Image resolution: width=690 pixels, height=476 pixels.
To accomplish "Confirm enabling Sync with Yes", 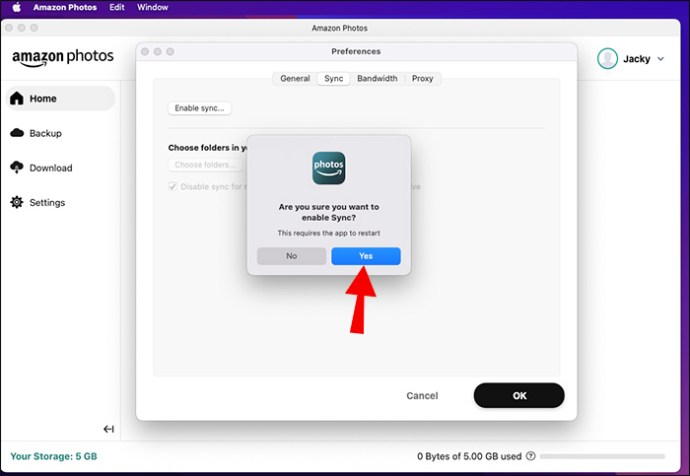I will 366,256.
